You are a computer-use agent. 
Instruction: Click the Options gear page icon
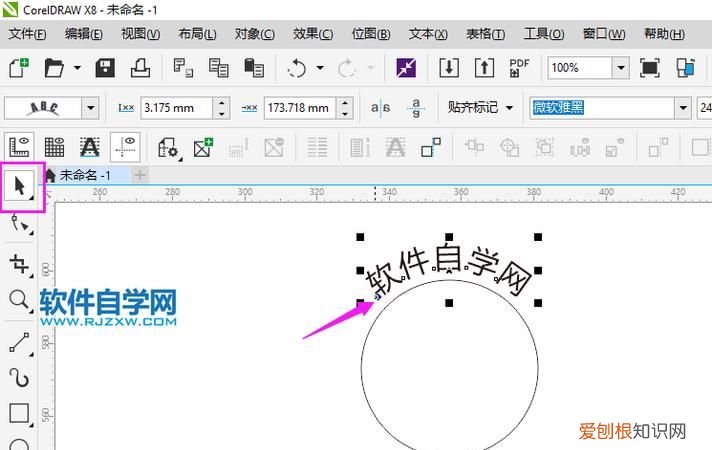click(168, 147)
